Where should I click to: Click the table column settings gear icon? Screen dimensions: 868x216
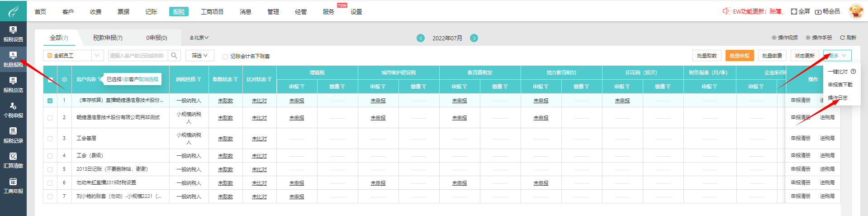click(64, 79)
